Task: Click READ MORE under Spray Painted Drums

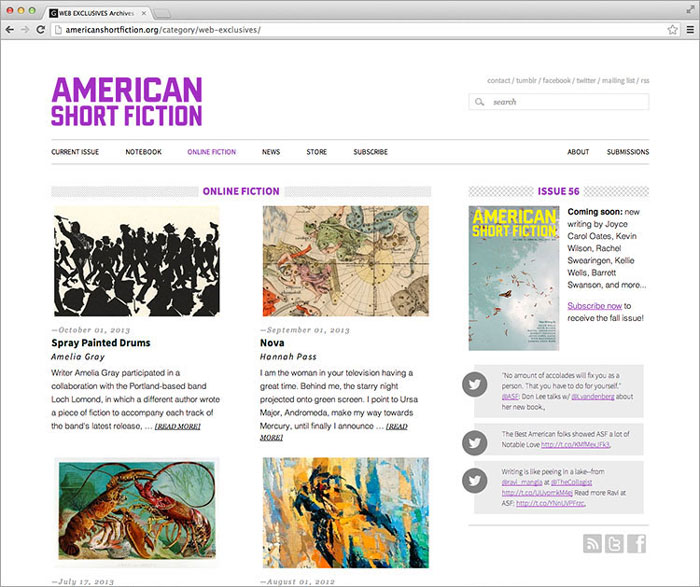Action: (178, 426)
